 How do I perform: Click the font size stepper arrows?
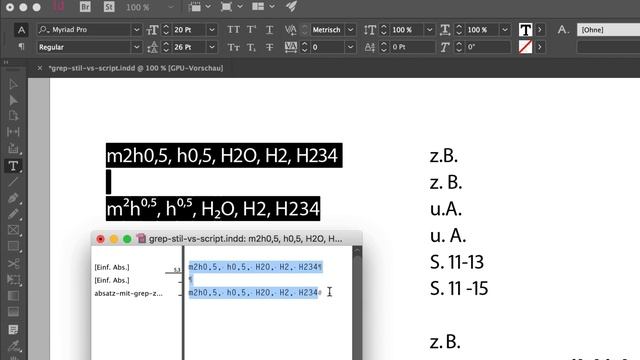166,30
